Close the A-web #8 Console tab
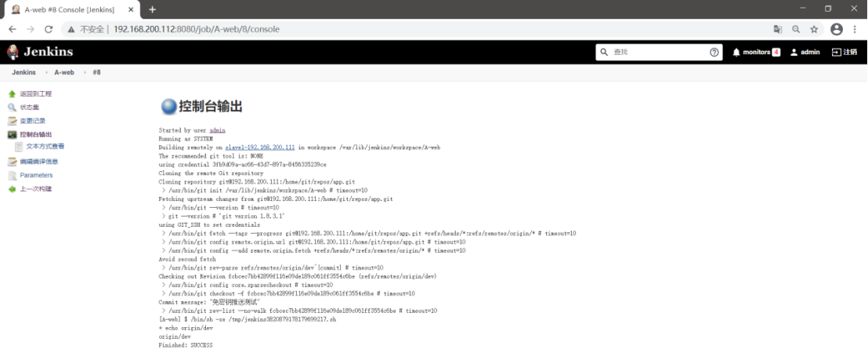 129,9
